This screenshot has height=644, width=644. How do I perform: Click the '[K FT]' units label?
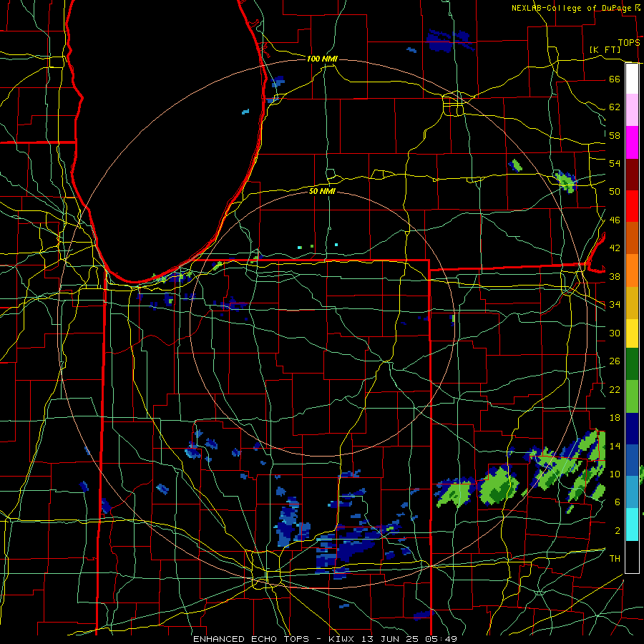[x=605, y=50]
